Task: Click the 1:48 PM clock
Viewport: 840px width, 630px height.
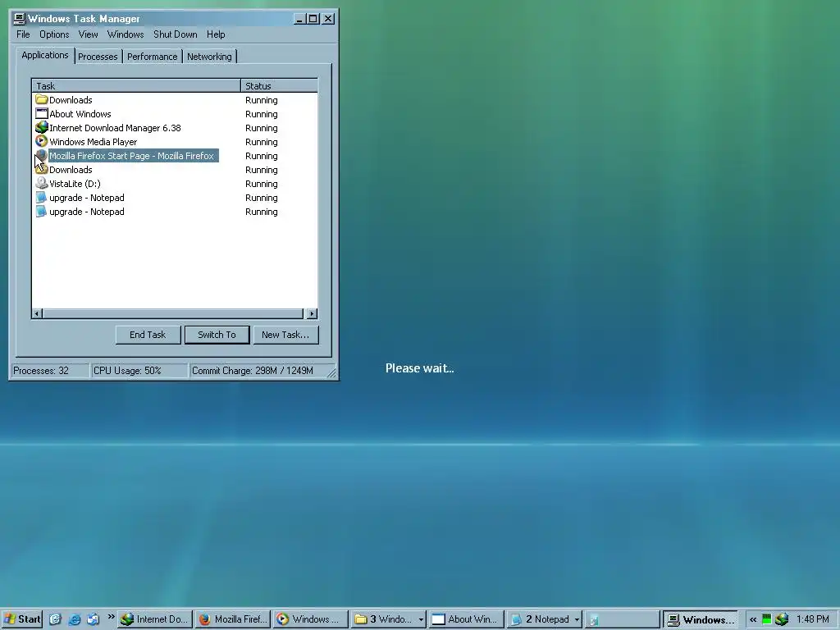Action: (812, 619)
